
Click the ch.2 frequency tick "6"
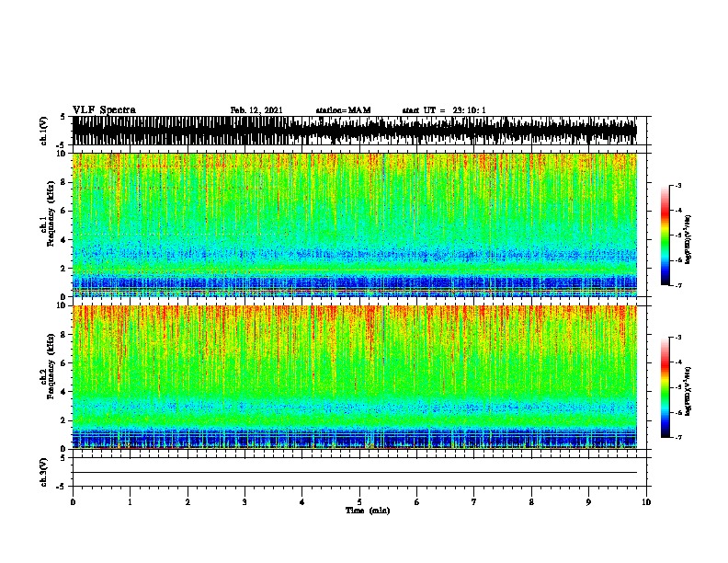pyautogui.click(x=63, y=362)
